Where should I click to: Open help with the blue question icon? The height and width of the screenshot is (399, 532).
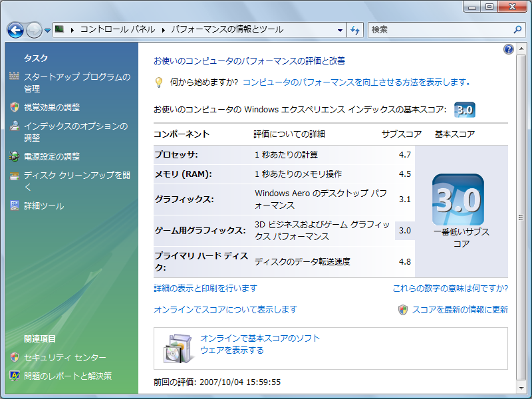508,49
